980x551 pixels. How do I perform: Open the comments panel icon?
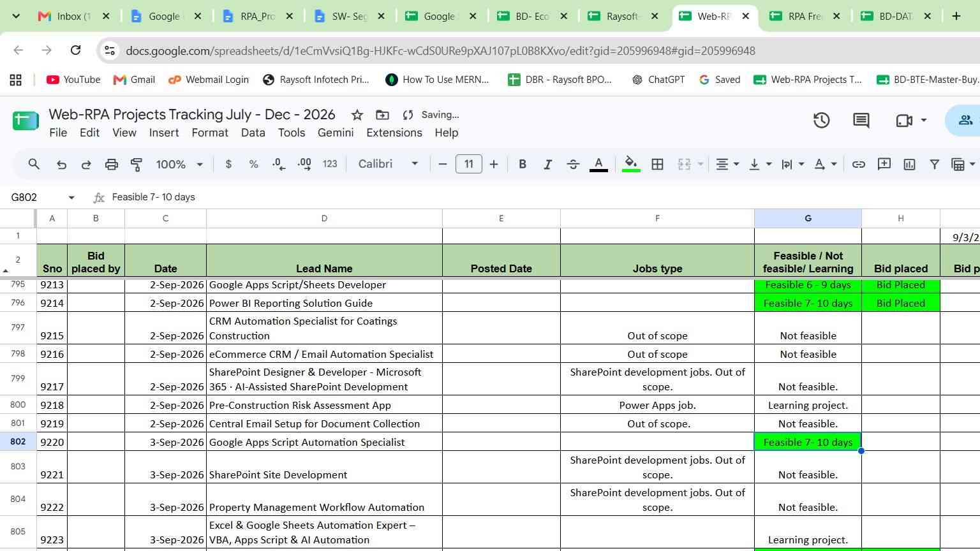click(x=861, y=120)
